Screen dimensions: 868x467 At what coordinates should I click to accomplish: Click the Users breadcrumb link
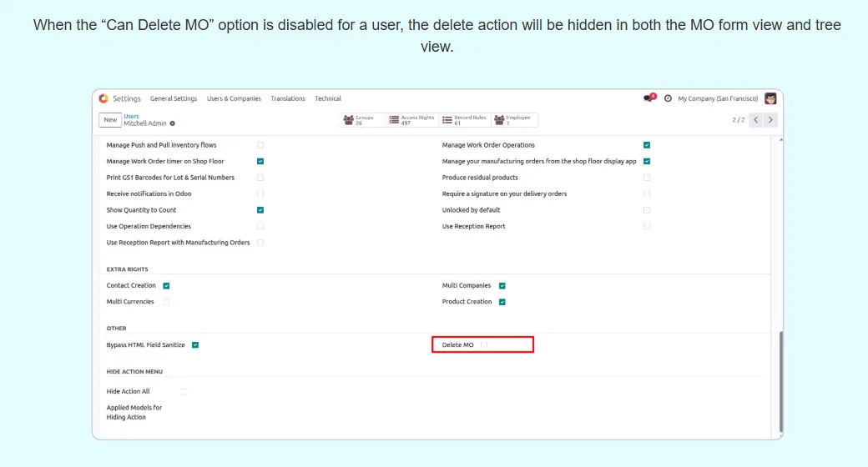point(131,116)
